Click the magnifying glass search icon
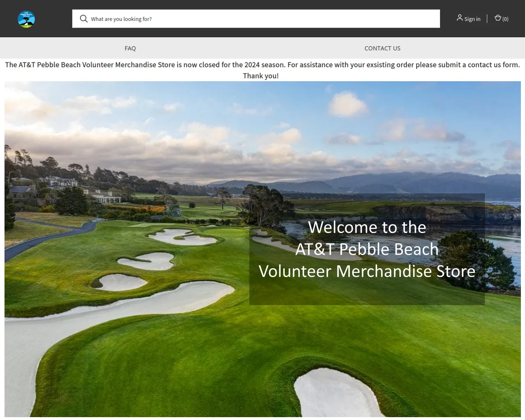525x420 pixels. (x=84, y=19)
